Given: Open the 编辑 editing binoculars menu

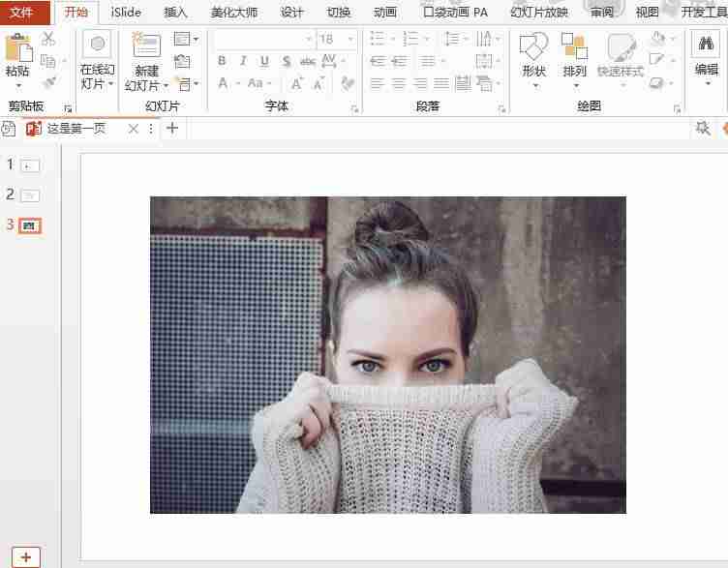Looking at the screenshot, I should [x=706, y=58].
